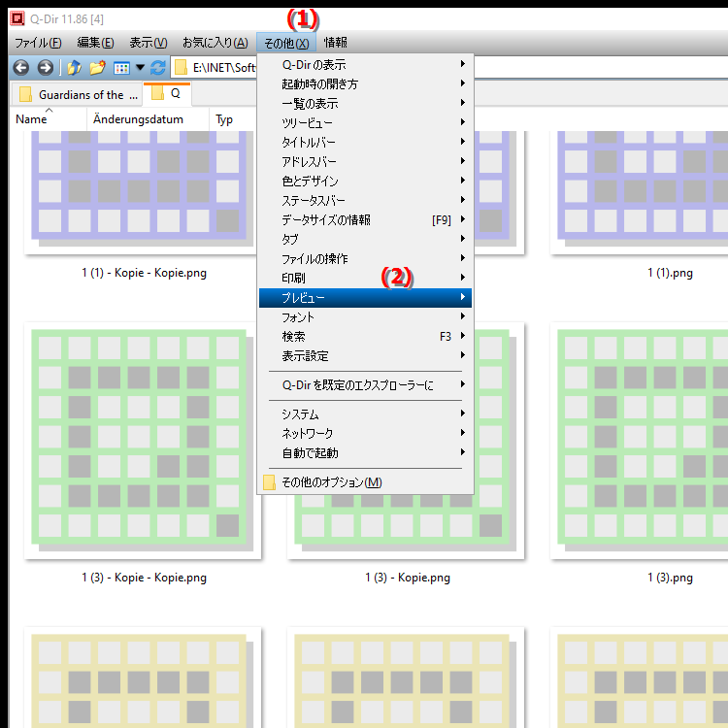Click the Q-Dir application logo icon

[x=17, y=18]
